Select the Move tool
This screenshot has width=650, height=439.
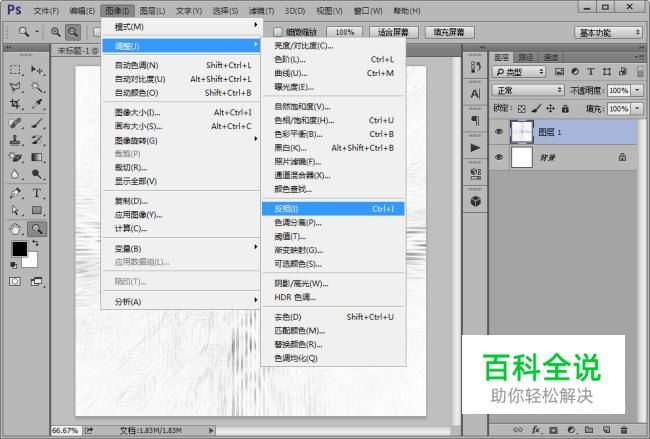(x=37, y=70)
